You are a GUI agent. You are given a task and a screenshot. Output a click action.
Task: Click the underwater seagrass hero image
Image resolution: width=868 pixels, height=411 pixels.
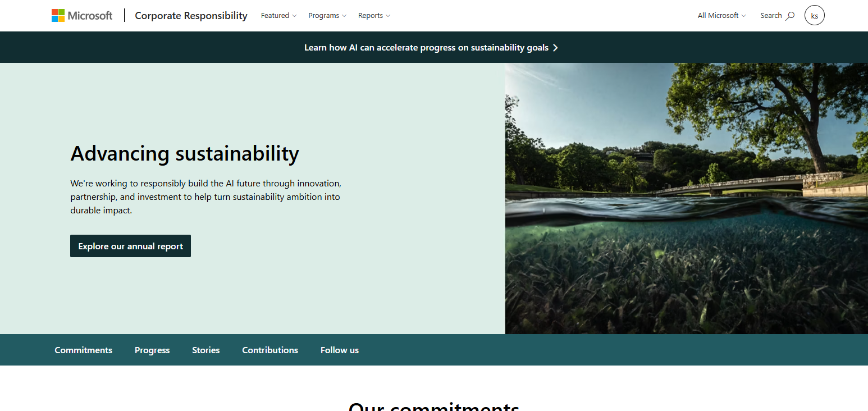(686, 198)
